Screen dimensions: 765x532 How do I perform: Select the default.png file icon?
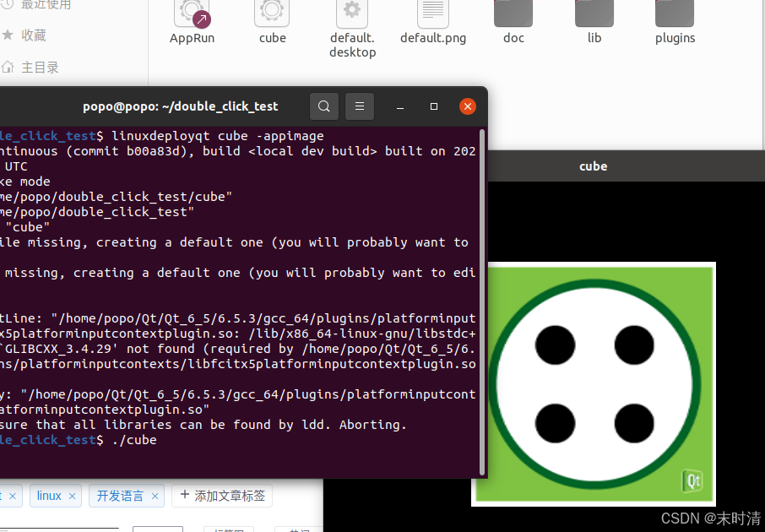(433, 14)
